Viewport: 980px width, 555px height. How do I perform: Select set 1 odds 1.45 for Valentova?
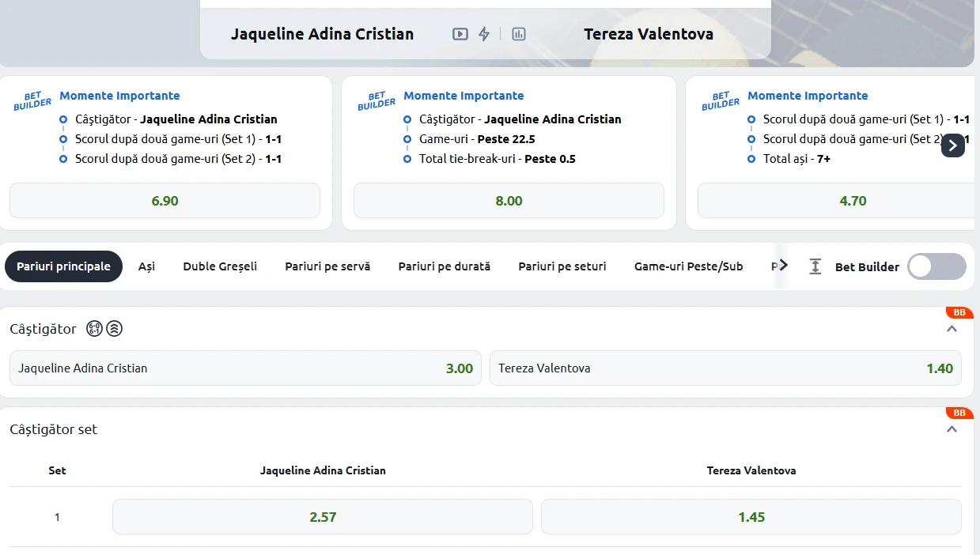[x=751, y=517]
